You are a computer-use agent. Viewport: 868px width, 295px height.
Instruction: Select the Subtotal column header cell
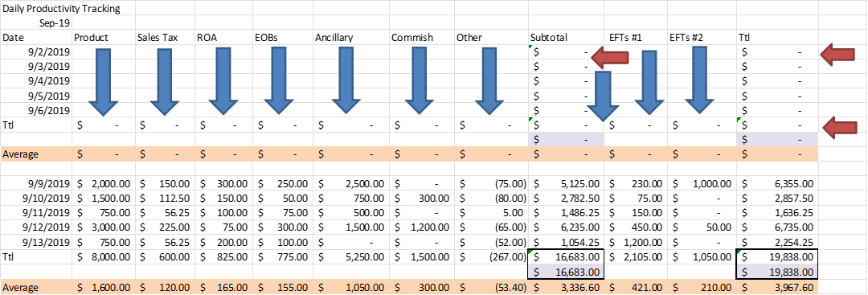coord(567,39)
